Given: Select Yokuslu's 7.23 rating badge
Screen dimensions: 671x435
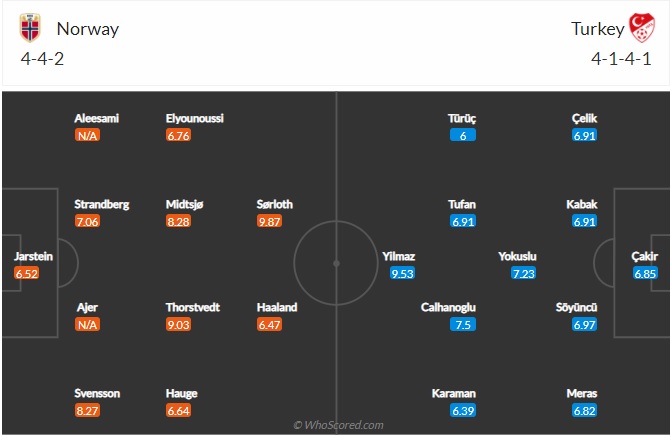Looking at the screenshot, I should (523, 273).
